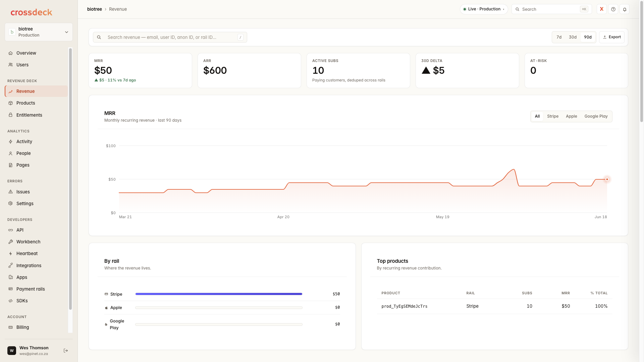
Task: Click the page scrollbar on right edge
Action: pyautogui.click(x=641, y=62)
